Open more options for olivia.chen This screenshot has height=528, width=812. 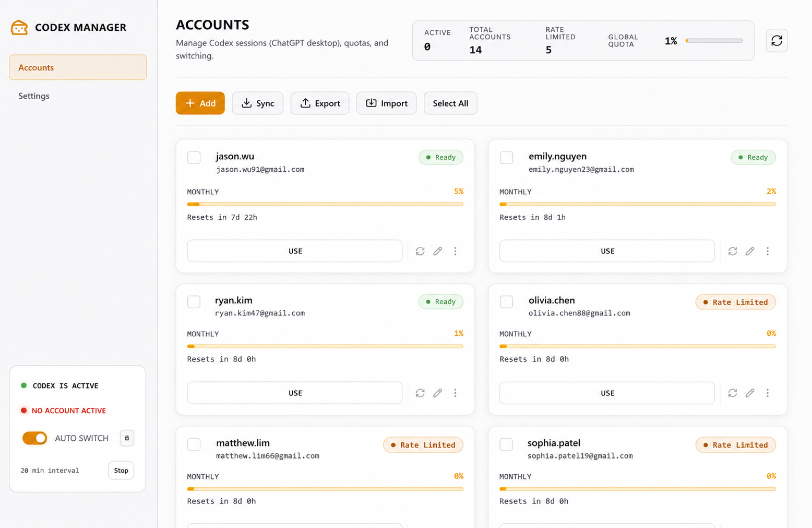point(768,393)
